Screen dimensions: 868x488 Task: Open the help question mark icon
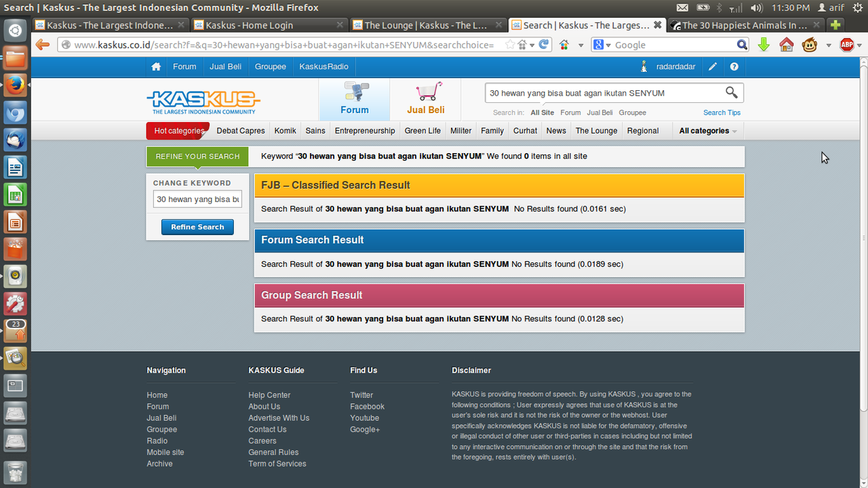734,66
